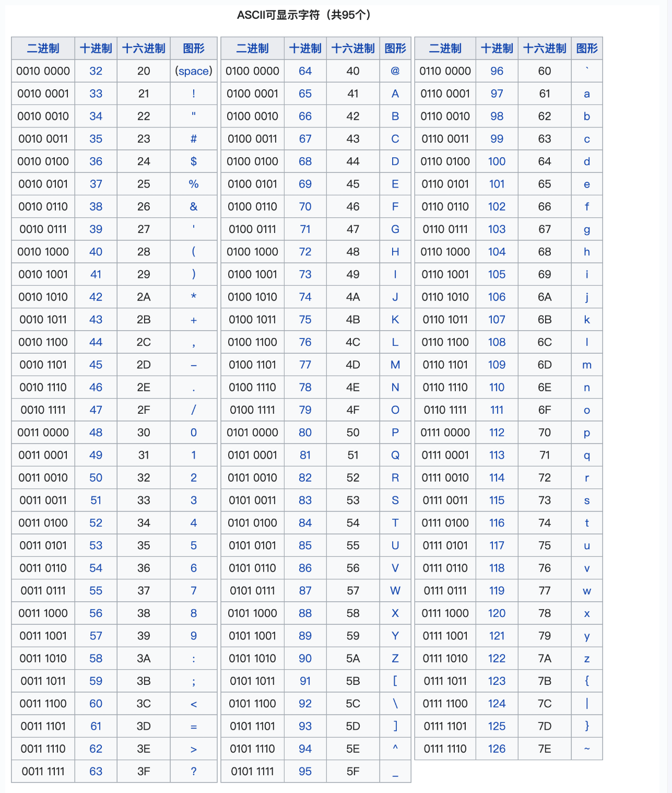Viewport: 672px width, 793px height.
Task: Select the "$" symbol link
Action: [x=194, y=161]
